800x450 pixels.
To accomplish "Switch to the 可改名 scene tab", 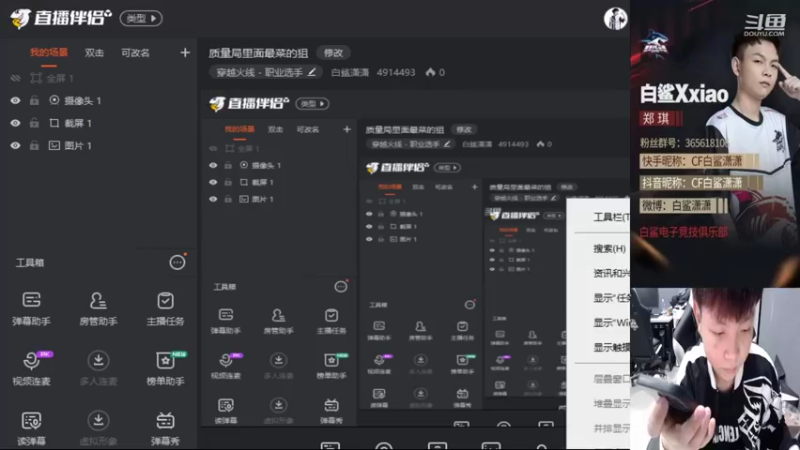I will click(135, 53).
